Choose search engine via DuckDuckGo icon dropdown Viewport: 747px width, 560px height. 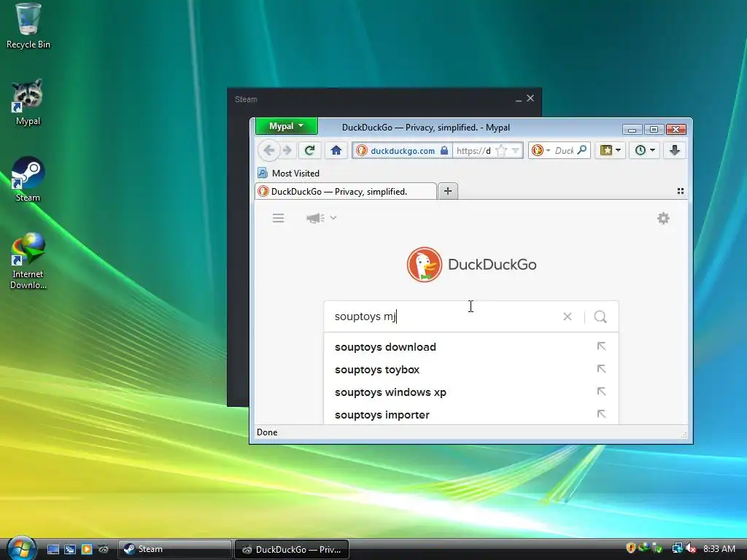click(541, 150)
